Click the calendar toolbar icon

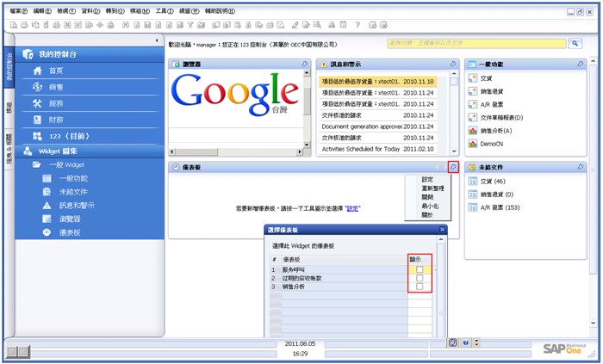click(x=343, y=25)
